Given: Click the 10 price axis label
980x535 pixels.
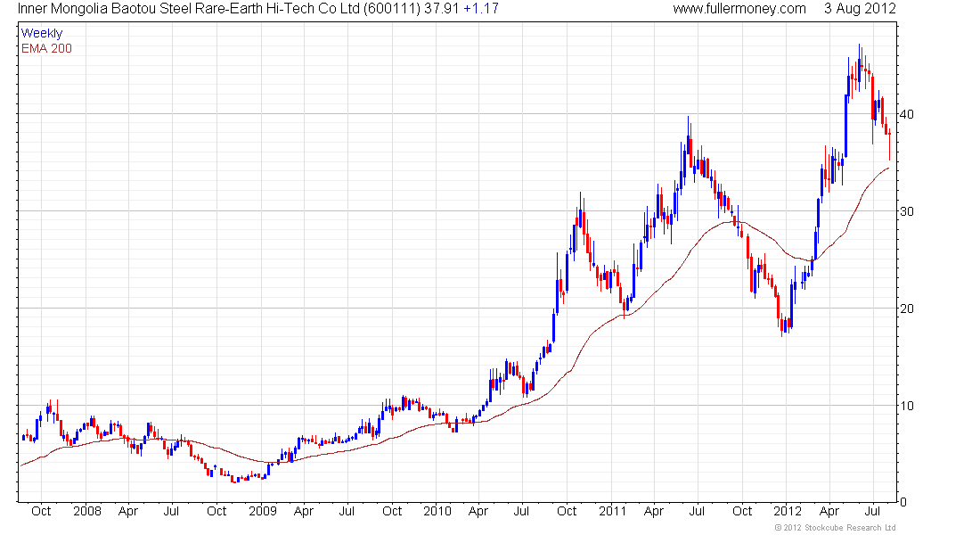Looking at the screenshot, I should (906, 406).
